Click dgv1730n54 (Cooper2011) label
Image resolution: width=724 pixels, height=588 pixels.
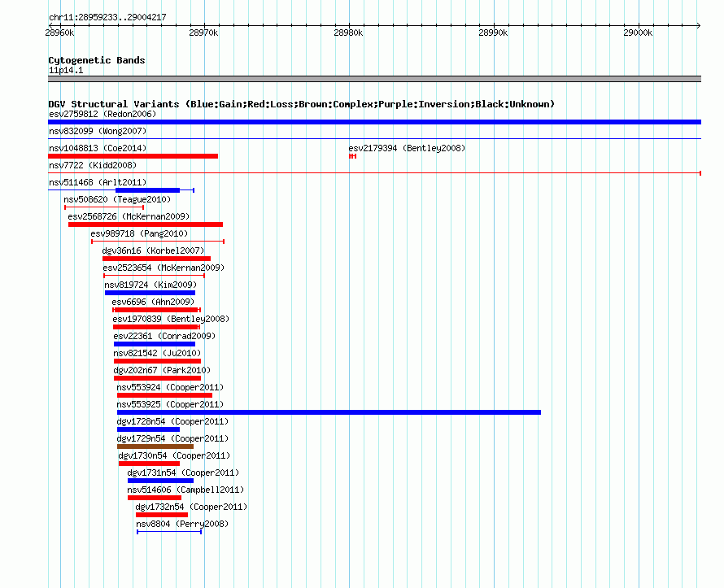point(174,455)
